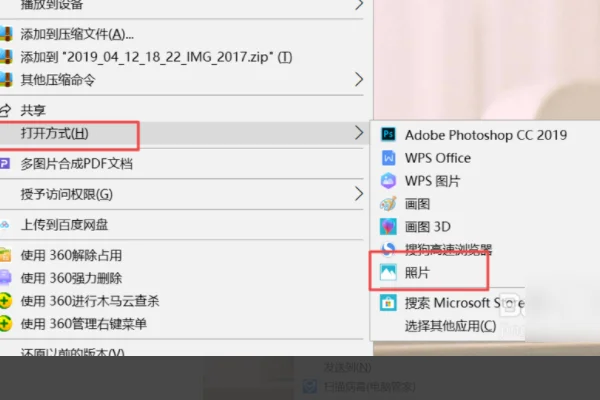Click the dimmed 扫描病毒(电脑管家) entry

click(369, 386)
